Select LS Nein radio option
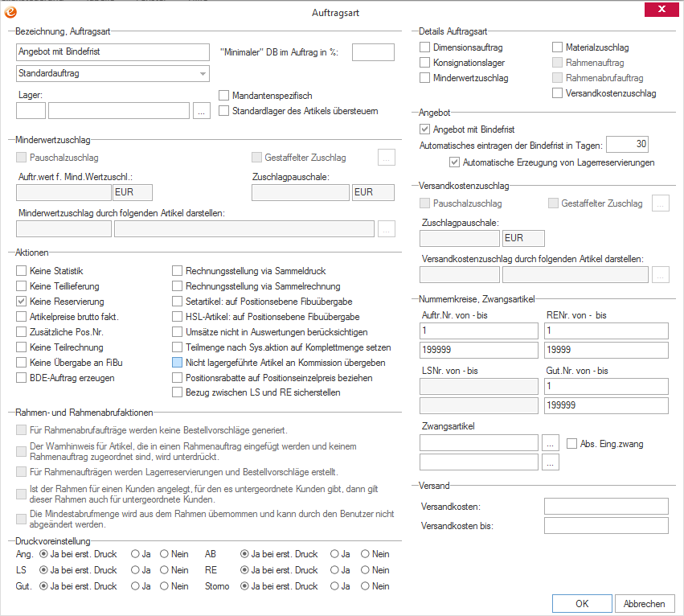This screenshot has width=684, height=616. [164, 570]
